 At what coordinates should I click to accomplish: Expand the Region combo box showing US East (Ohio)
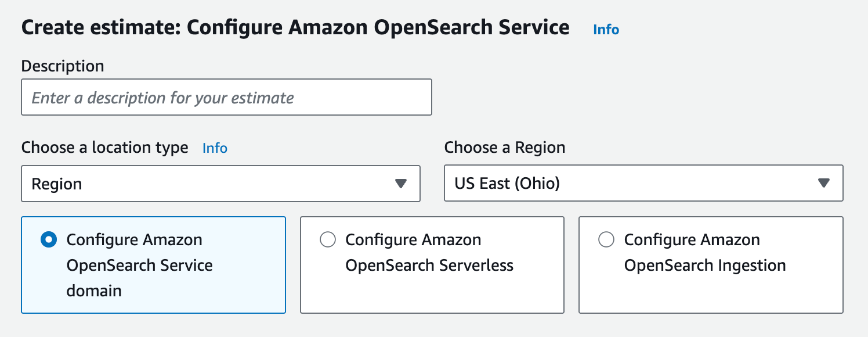pos(643,184)
